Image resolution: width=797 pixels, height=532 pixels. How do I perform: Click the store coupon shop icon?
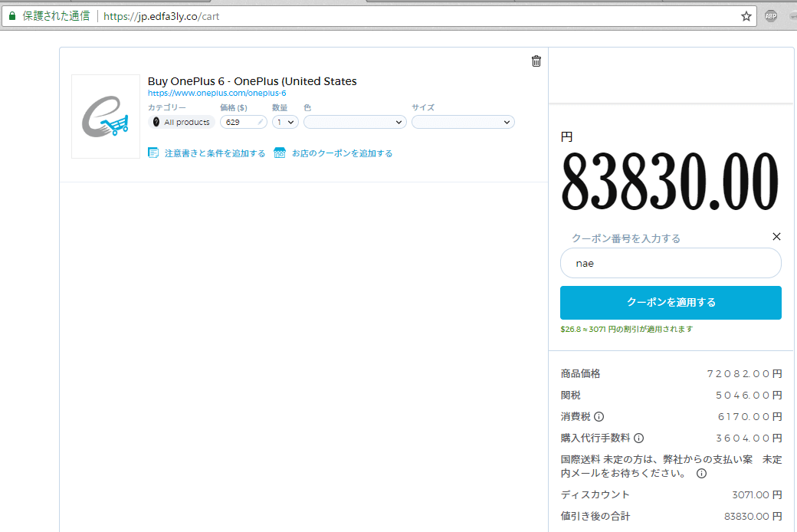click(280, 153)
